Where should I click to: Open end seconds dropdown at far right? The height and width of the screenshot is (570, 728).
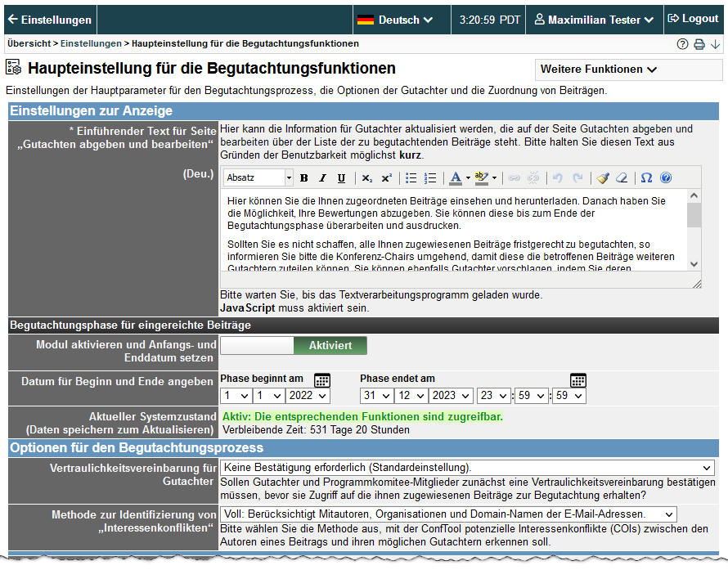point(569,396)
